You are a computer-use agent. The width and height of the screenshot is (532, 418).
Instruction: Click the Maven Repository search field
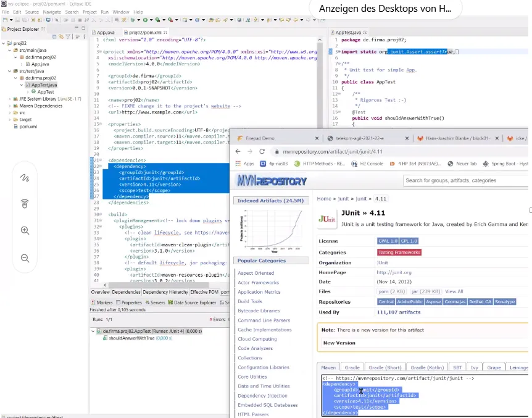click(x=465, y=180)
